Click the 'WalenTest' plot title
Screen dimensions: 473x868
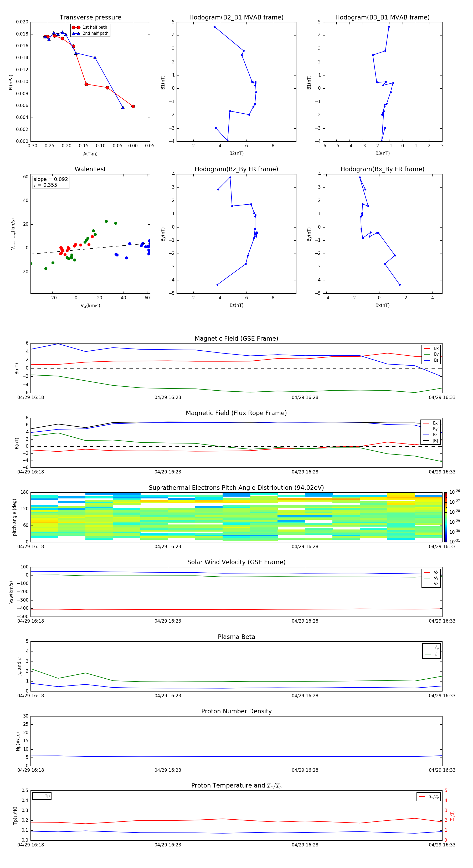coord(90,169)
